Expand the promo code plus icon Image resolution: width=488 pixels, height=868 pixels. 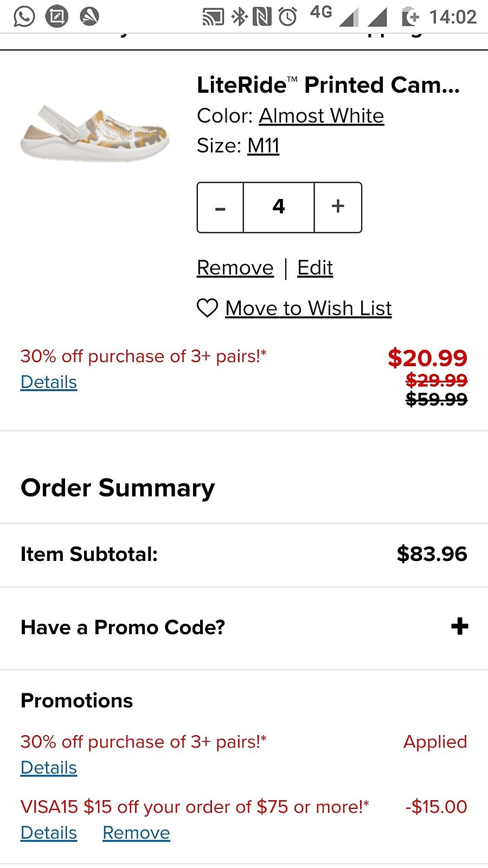point(459,627)
